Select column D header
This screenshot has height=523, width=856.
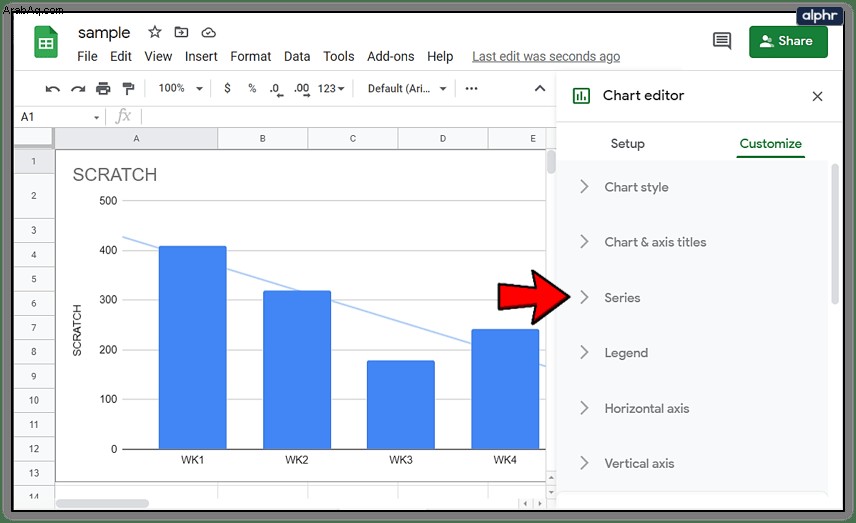pyautogui.click(x=443, y=139)
